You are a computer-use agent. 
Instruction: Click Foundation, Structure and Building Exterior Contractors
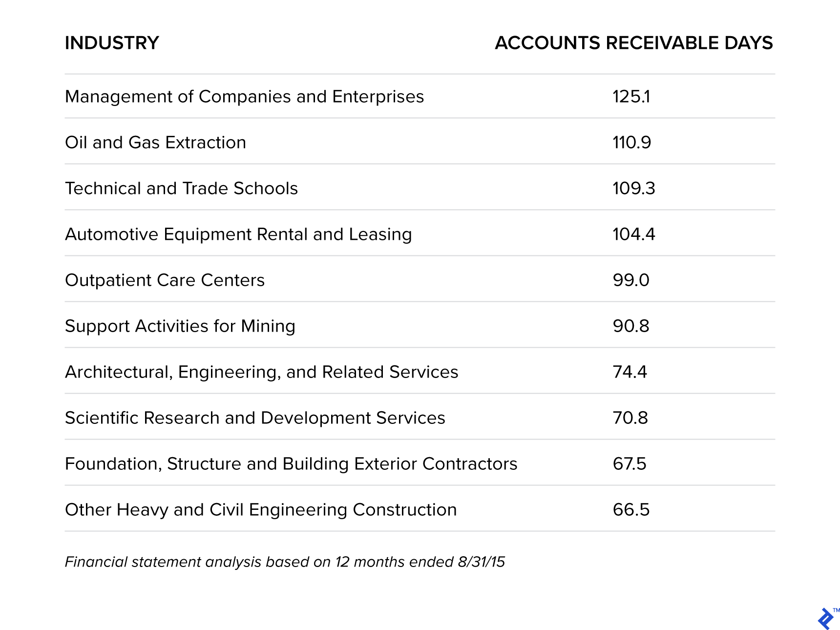coord(291,464)
